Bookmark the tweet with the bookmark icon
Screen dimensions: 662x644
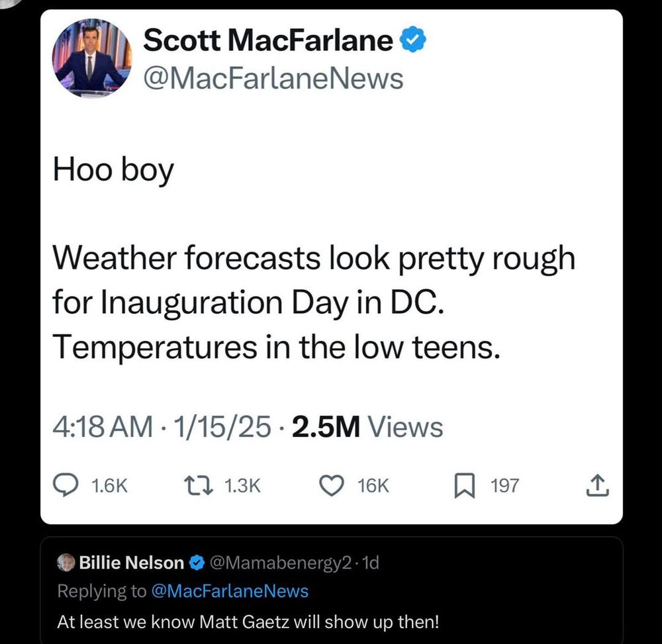tap(465, 485)
